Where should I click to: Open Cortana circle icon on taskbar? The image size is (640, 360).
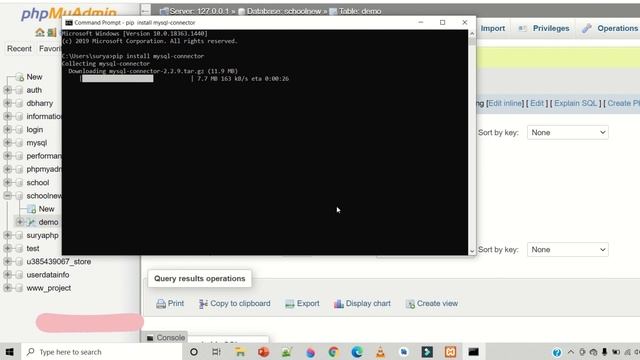(x=194, y=352)
